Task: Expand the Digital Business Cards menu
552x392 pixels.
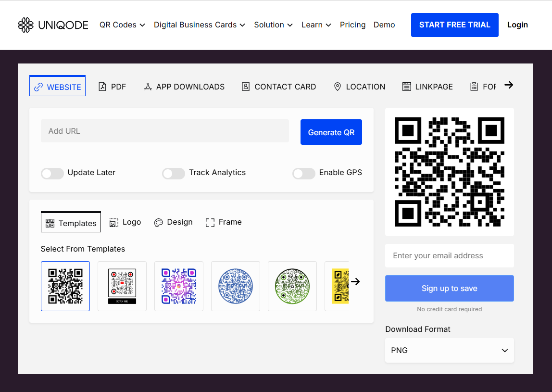Action: 199,25
